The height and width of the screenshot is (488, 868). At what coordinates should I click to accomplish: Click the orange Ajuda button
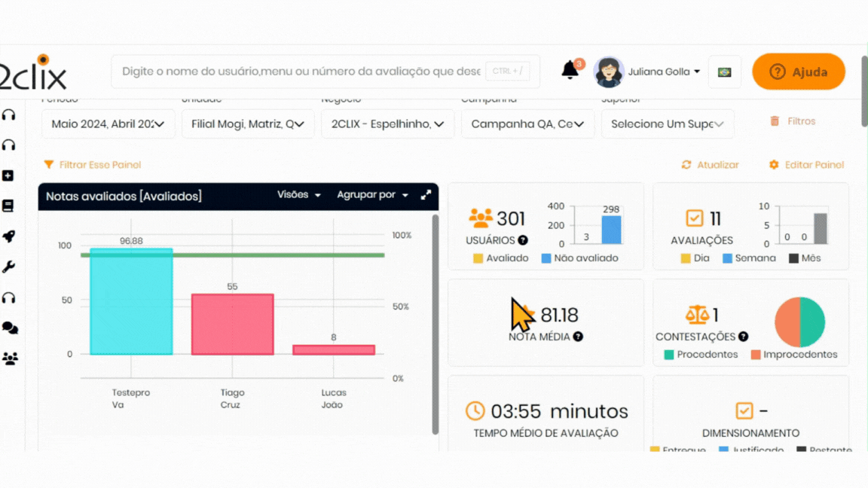[799, 72]
